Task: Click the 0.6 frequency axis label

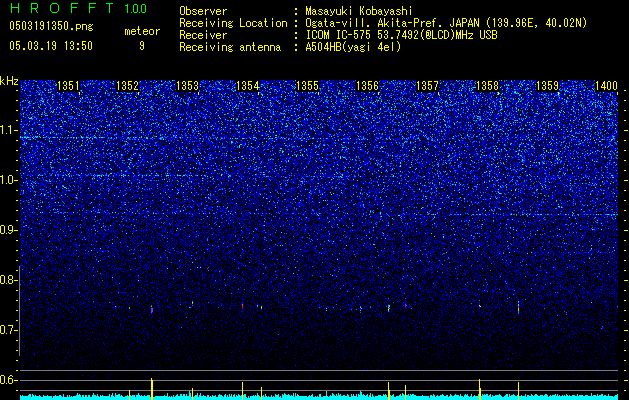Action: pyautogui.click(x=9, y=380)
